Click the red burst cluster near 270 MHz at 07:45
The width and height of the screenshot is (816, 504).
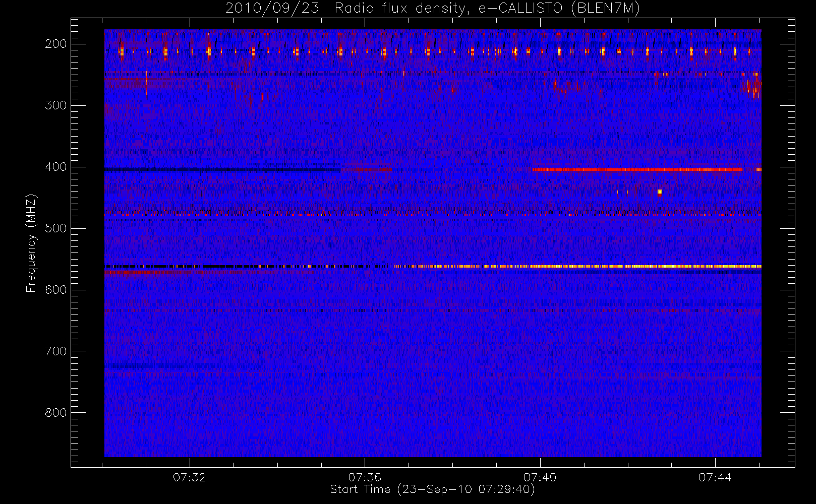(751, 87)
